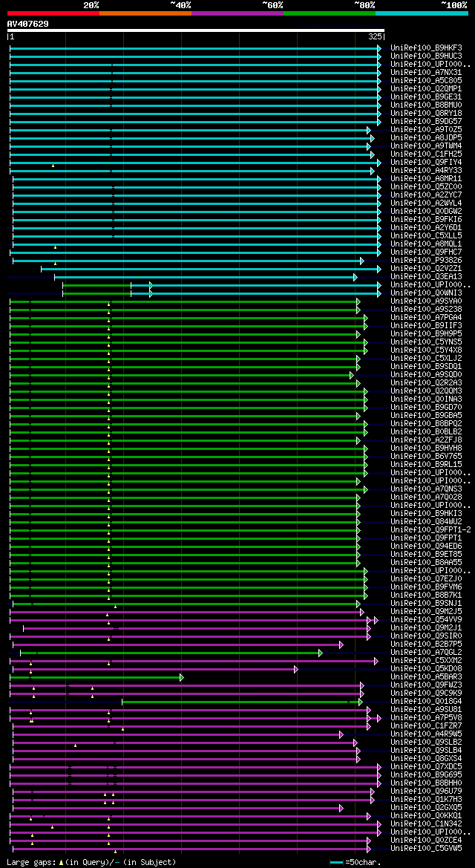Click the UniRef100_B9H9P5 label
Viewport: 475px width, 868px height.
coord(426,334)
